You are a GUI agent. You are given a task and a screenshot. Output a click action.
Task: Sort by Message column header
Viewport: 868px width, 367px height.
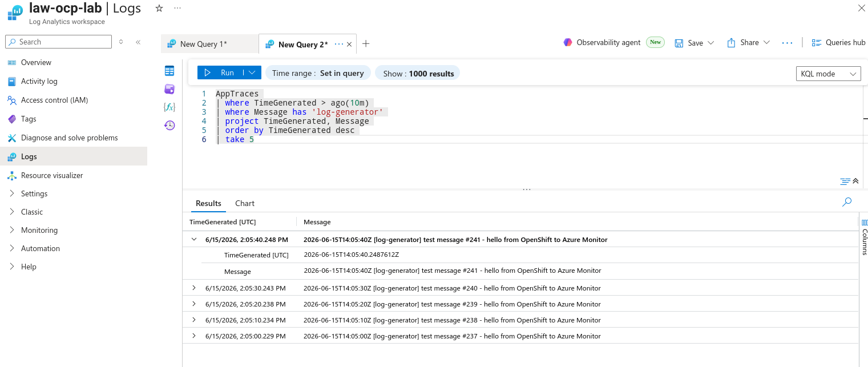coord(317,221)
